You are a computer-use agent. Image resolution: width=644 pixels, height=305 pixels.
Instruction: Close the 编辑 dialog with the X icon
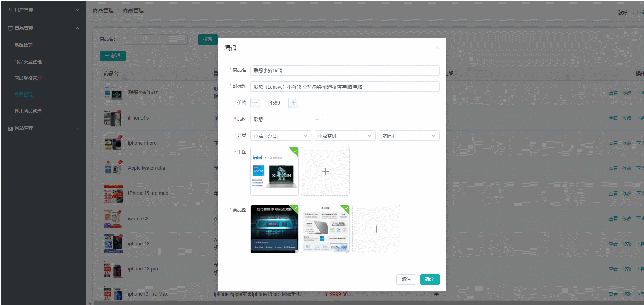coord(437,48)
